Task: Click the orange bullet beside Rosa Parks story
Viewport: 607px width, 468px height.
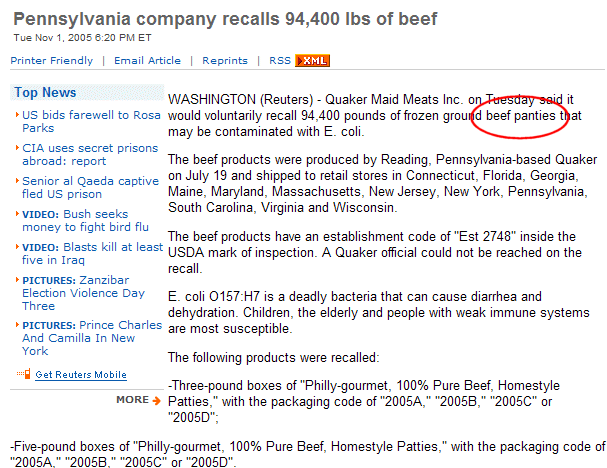Action: (17, 115)
